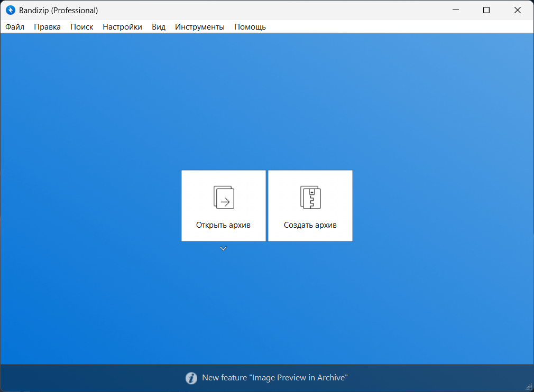Click the open archive folder-arrow icon
Image resolution: width=534 pixels, height=392 pixels.
coord(224,197)
